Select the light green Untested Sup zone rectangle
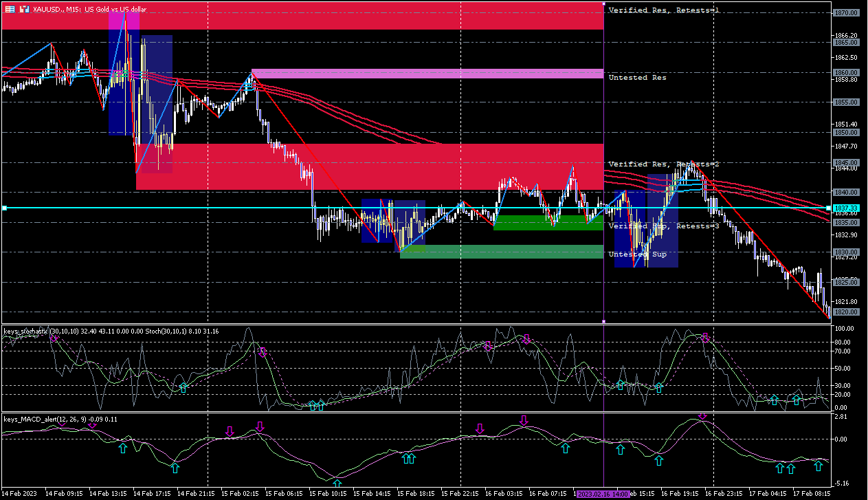 click(x=502, y=252)
